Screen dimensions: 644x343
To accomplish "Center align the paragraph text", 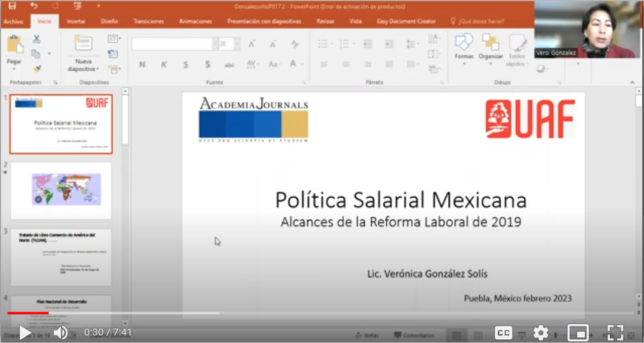I will (x=346, y=64).
